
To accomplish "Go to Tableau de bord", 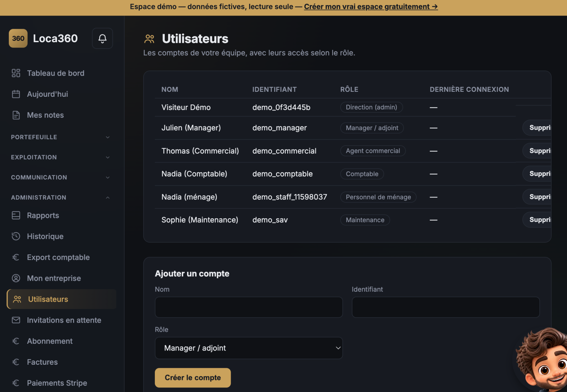I will pyautogui.click(x=62, y=73).
